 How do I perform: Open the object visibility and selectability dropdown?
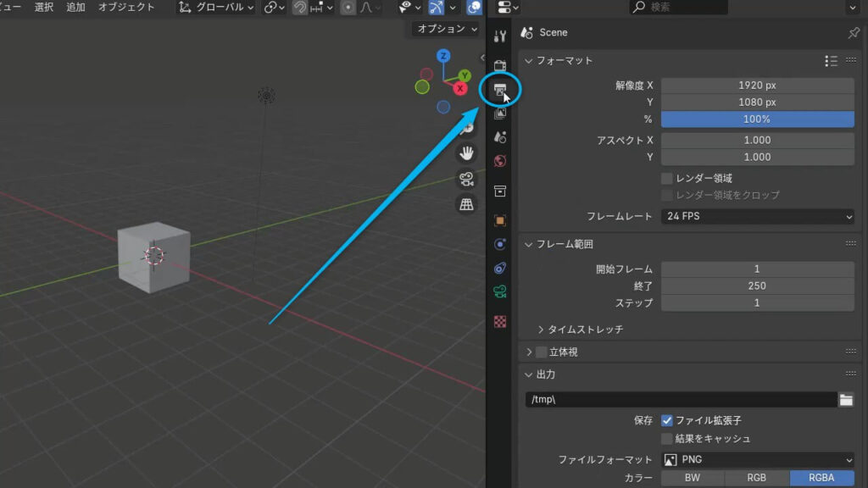(x=409, y=7)
